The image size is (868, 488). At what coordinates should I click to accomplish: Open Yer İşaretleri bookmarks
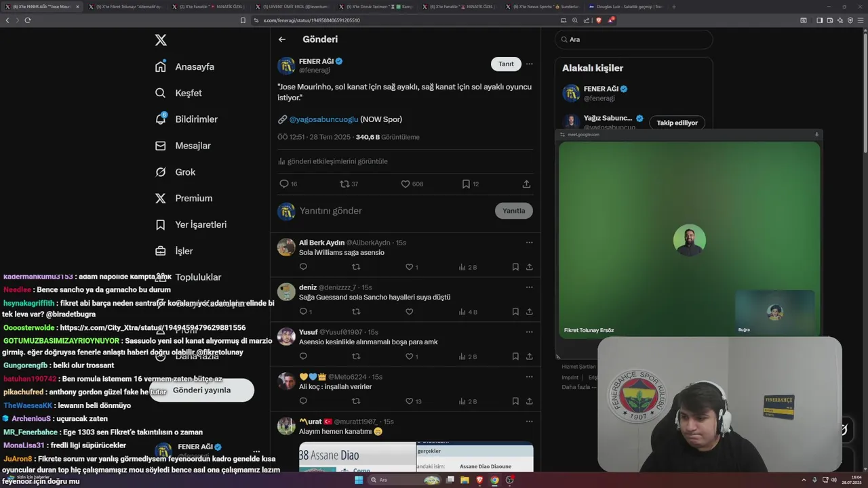coord(191,224)
